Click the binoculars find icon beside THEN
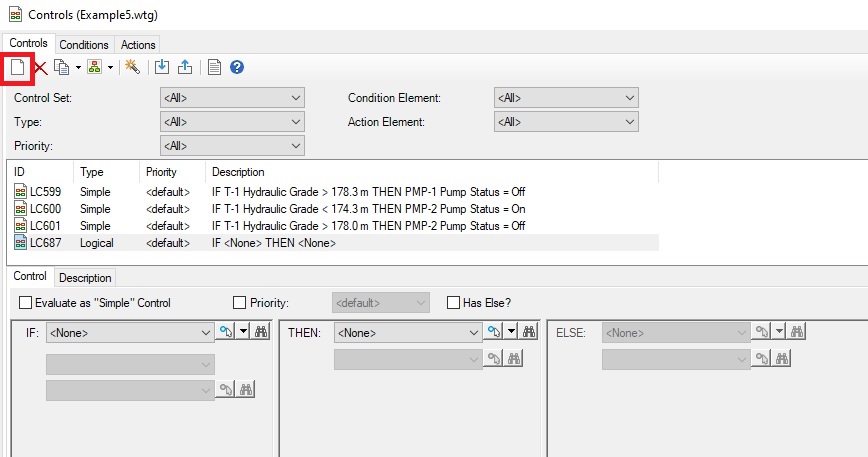The image size is (868, 457). (x=529, y=332)
